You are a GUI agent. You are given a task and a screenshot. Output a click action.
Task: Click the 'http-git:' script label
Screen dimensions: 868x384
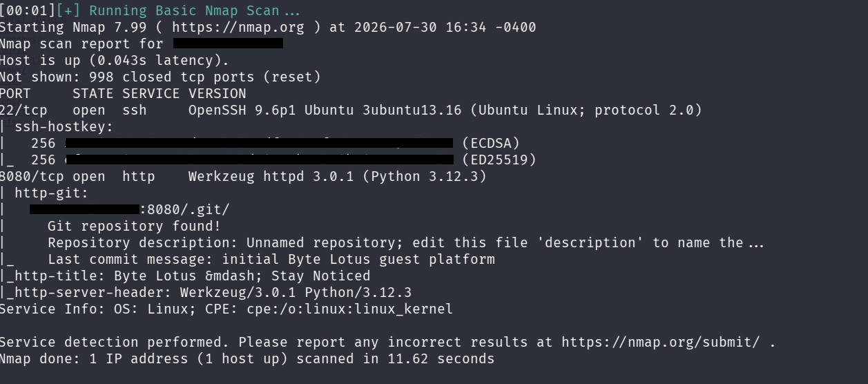[x=52, y=193]
